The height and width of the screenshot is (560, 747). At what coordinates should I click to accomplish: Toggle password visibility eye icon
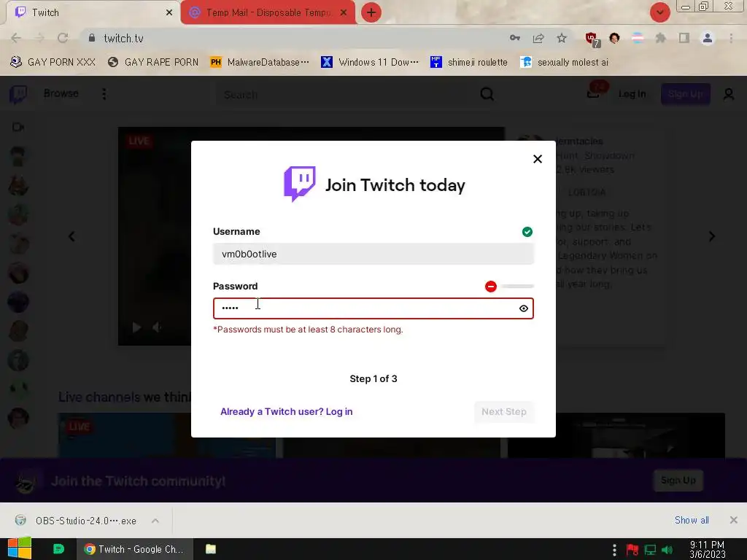[x=524, y=308]
